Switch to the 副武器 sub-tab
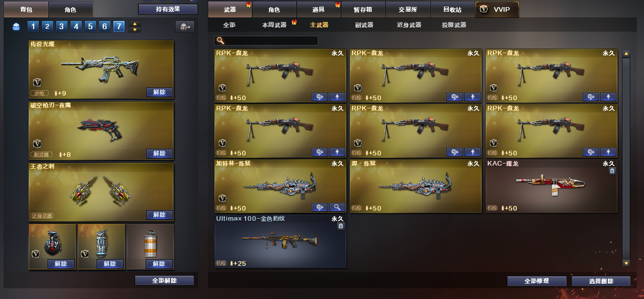Image resolution: width=644 pixels, height=299 pixels. (364, 25)
